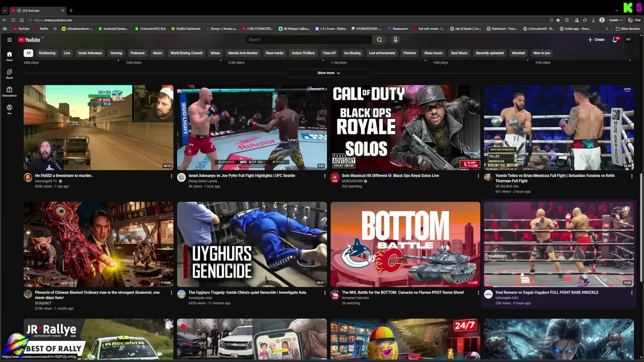Open KickBot Dashboard bookmark
This screenshot has width=644, height=362.
tap(186, 29)
